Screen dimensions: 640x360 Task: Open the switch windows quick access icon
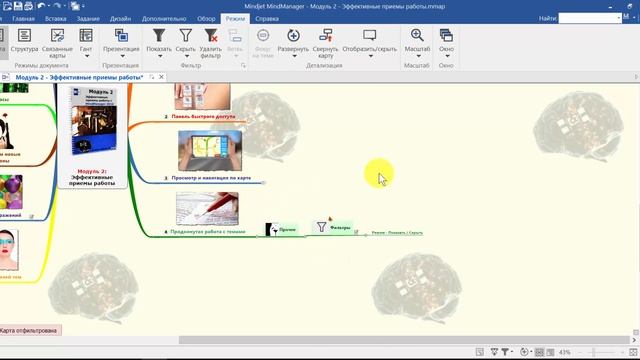click(75, 6)
